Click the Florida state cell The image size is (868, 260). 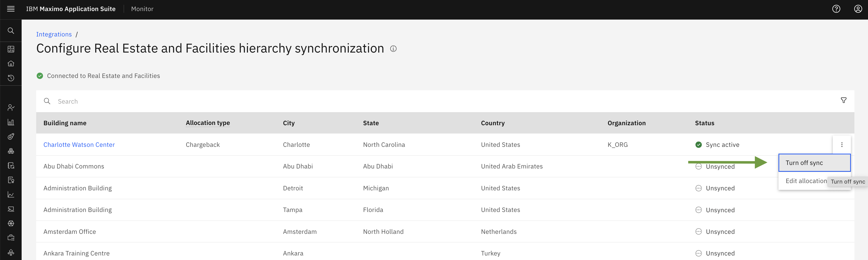tap(373, 210)
